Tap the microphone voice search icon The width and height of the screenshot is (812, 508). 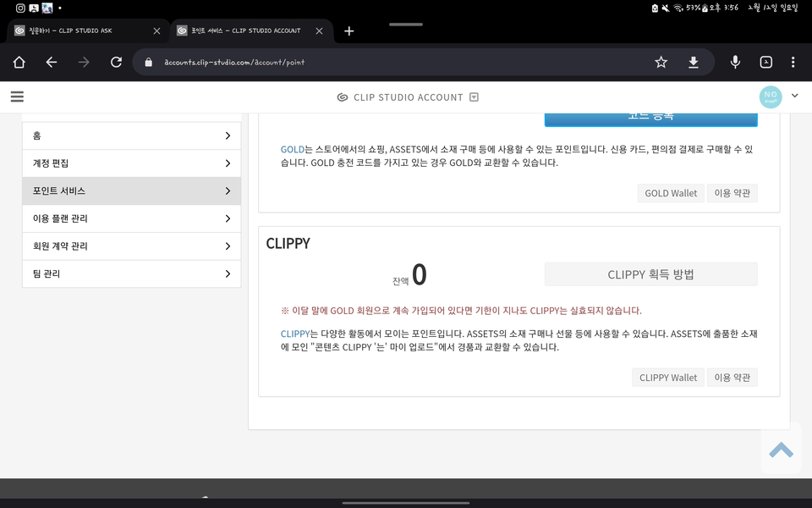[735, 62]
